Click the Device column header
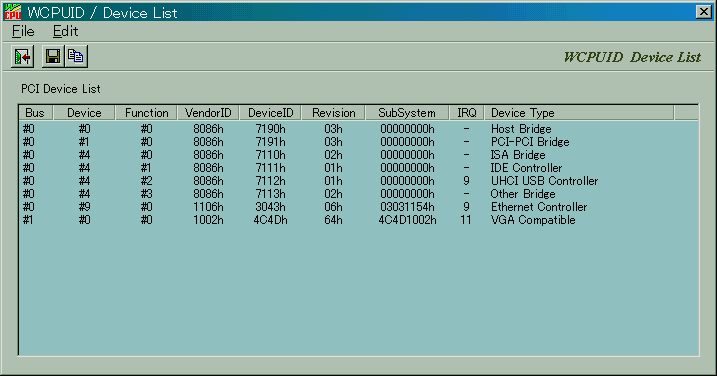The image size is (717, 376). click(84, 113)
